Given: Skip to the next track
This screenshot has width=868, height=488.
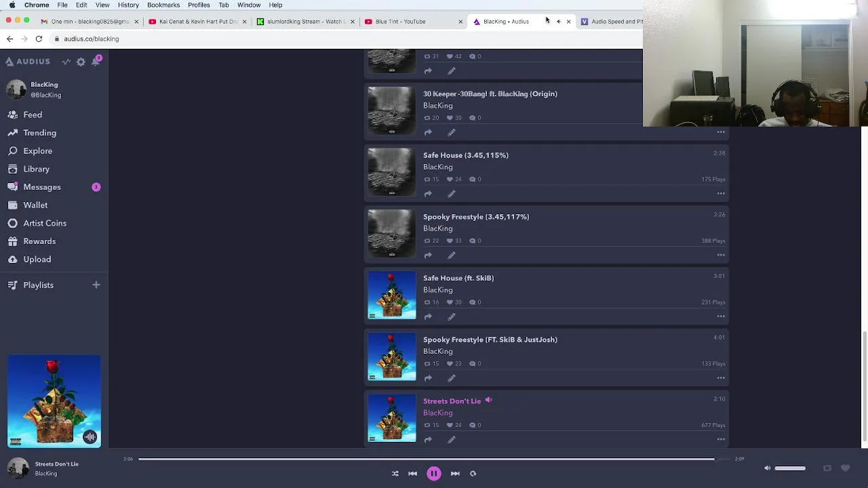Looking at the screenshot, I should pos(455,474).
